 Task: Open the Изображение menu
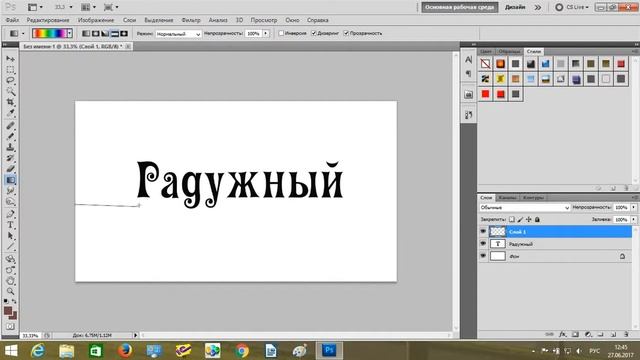coord(96,20)
